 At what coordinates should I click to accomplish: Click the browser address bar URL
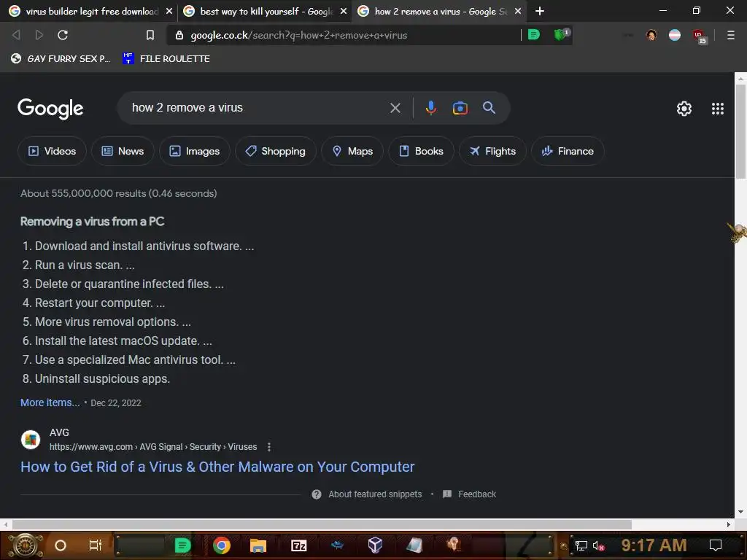pos(298,35)
